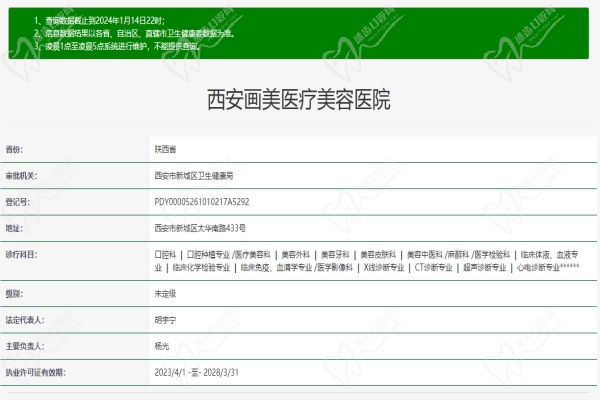The height and width of the screenshot is (400, 600).
Task: Click the notice line about 凌晨1点至凌晨5点 maintenance
Action: [x=117, y=46]
